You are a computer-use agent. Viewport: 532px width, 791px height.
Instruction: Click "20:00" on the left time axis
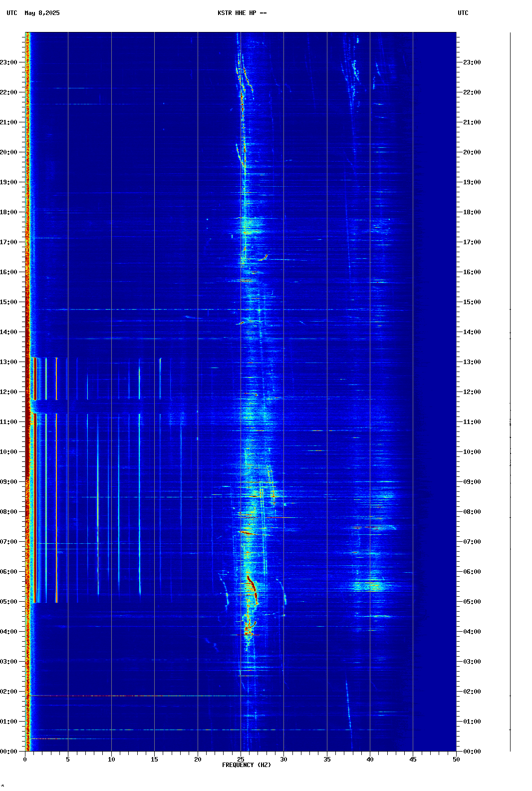8,152
